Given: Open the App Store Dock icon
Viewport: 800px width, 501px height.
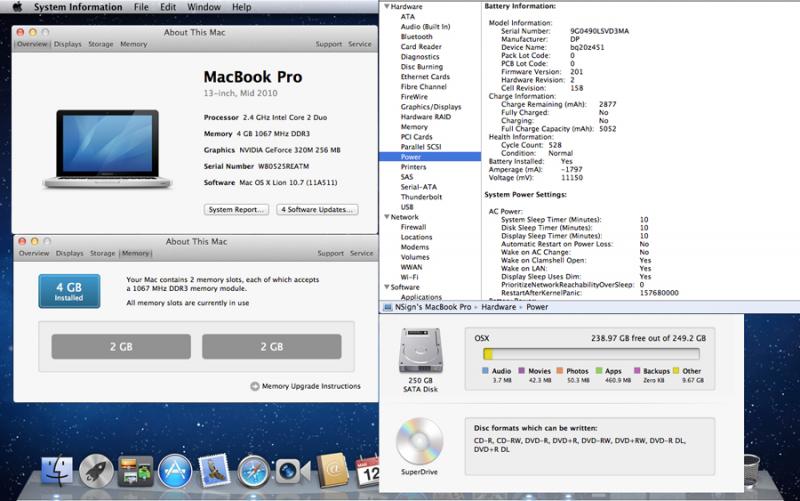Looking at the screenshot, I should tap(175, 471).
